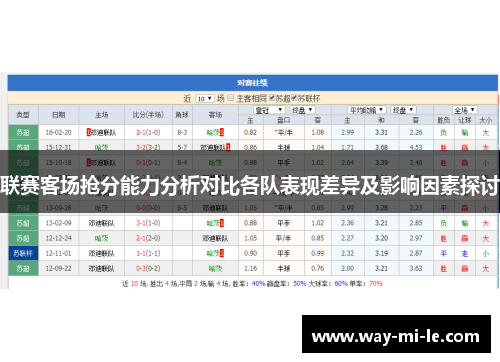Click score 0-3(0-2)
The image size is (500, 362).
(x=148, y=268)
